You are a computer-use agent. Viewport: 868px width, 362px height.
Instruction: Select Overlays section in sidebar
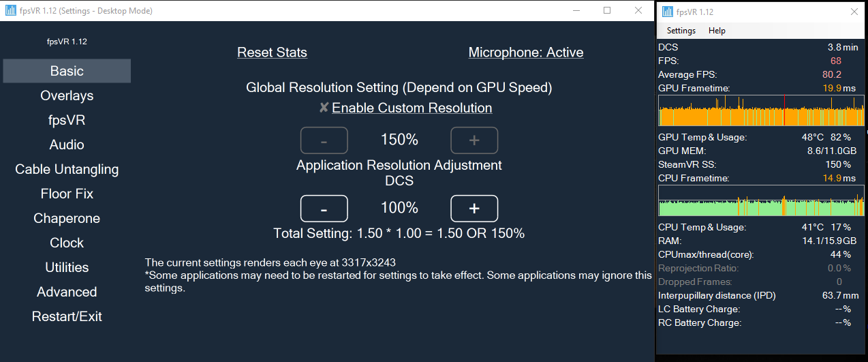tap(67, 95)
